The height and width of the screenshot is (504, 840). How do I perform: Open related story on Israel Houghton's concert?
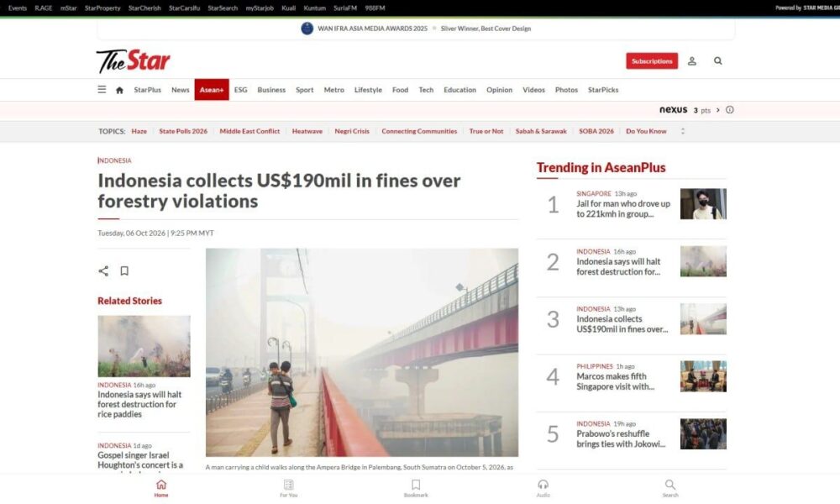tap(140, 460)
